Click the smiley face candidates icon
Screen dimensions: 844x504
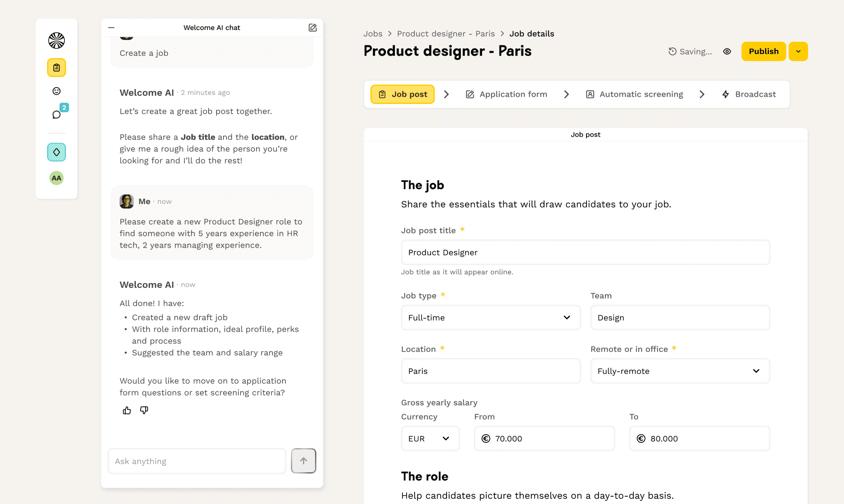(57, 91)
